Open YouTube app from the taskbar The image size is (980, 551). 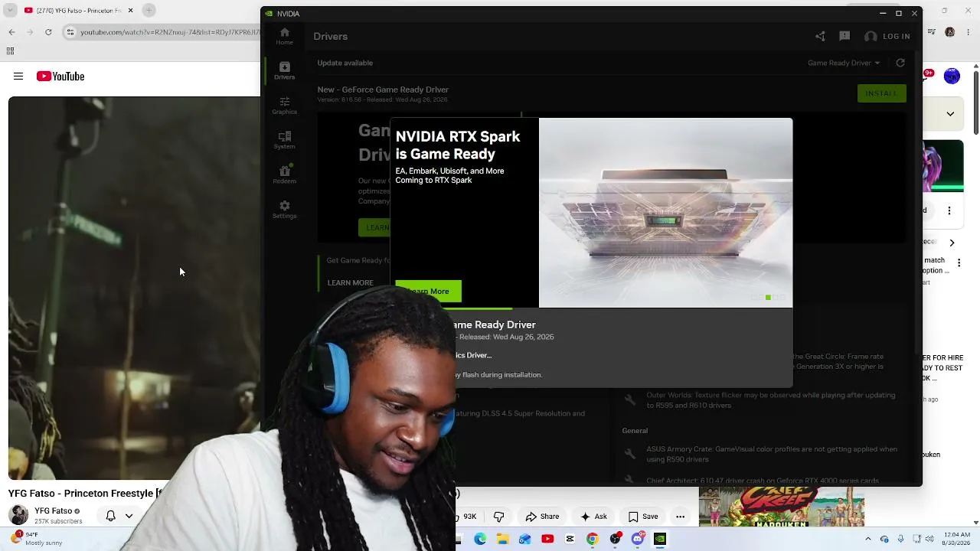click(547, 539)
